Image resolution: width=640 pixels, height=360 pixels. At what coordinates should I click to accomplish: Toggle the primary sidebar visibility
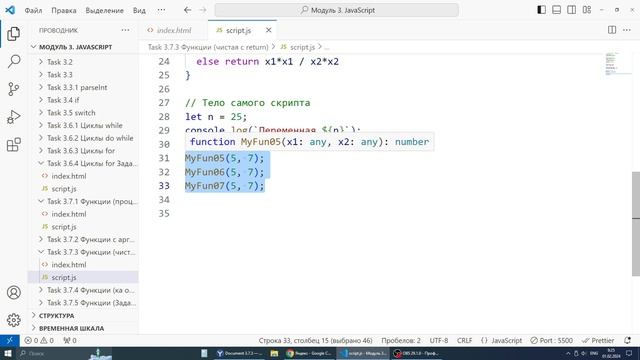[x=541, y=10]
